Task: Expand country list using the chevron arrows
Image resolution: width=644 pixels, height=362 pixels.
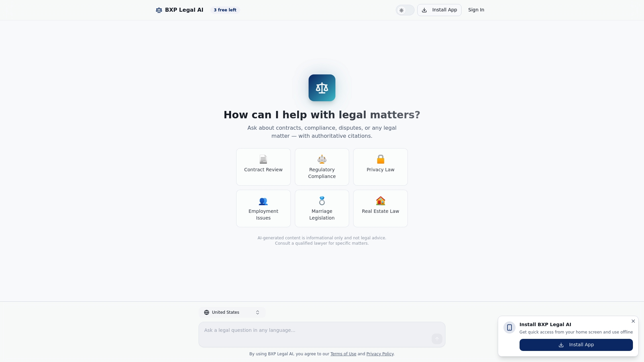Action: click(258, 312)
